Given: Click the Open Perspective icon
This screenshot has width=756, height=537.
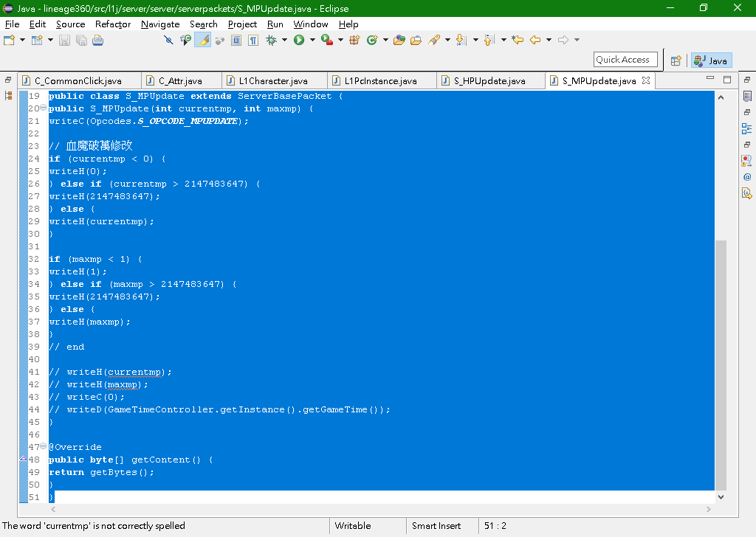Looking at the screenshot, I should coord(676,60).
